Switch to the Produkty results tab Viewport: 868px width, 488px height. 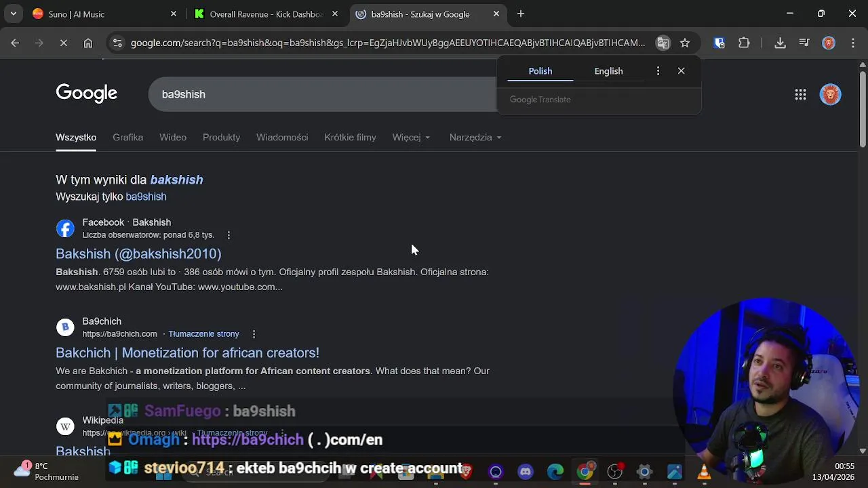(221, 138)
